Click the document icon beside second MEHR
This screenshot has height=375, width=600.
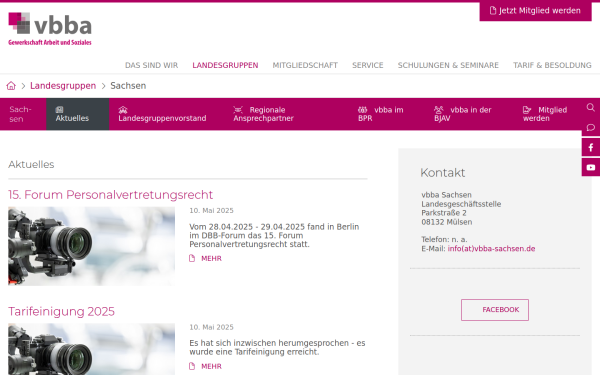[x=192, y=366]
